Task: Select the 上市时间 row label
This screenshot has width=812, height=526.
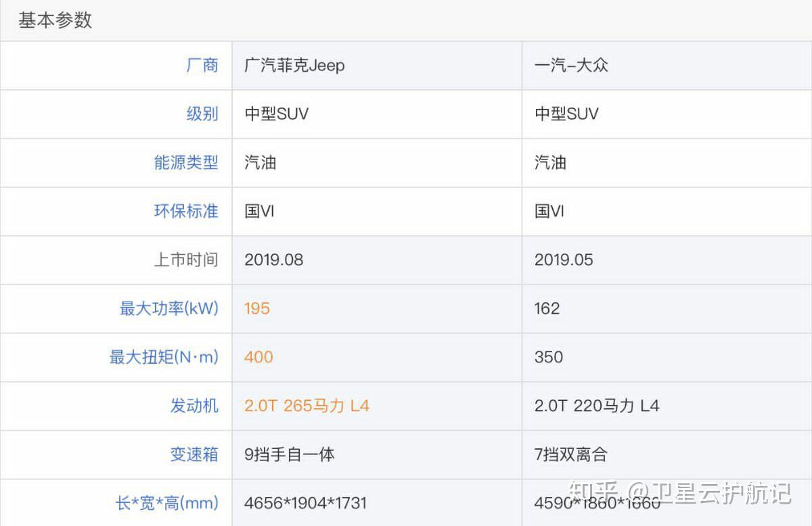Action: click(185, 260)
